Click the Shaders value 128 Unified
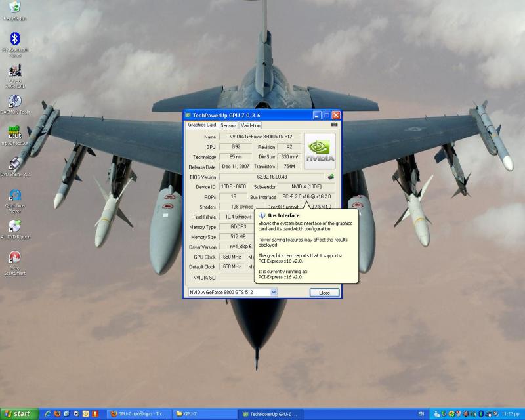Screen dimensions: 525x420 (x=241, y=207)
